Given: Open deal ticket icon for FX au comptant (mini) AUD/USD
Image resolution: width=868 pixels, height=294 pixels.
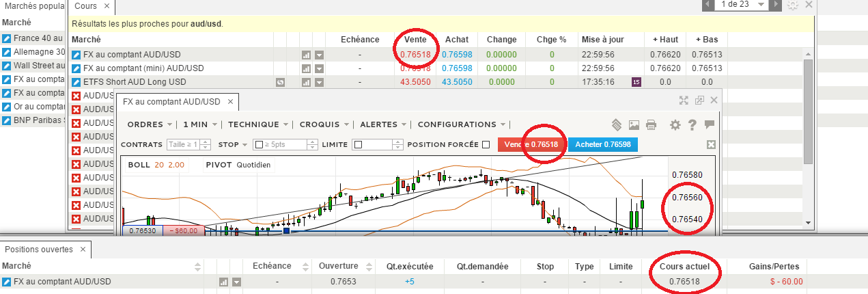Looking at the screenshot, I should (x=76, y=68).
